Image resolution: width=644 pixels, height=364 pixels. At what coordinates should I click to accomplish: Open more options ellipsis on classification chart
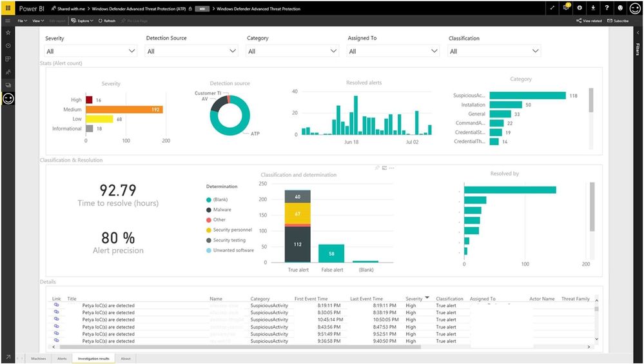[x=391, y=168]
